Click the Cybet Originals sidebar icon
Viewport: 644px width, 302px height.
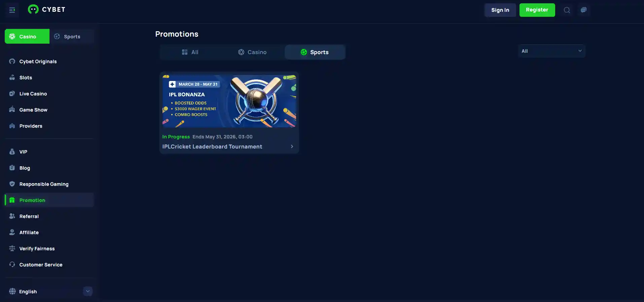pyautogui.click(x=12, y=61)
